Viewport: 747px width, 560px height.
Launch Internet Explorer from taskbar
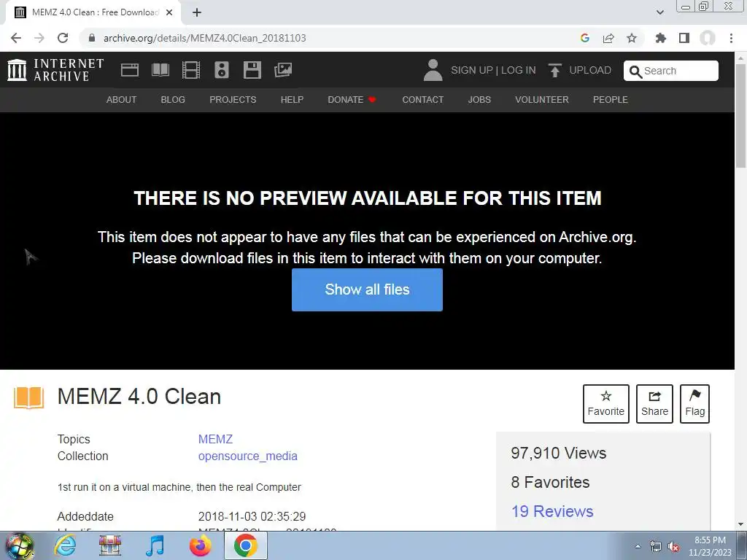coord(65,545)
